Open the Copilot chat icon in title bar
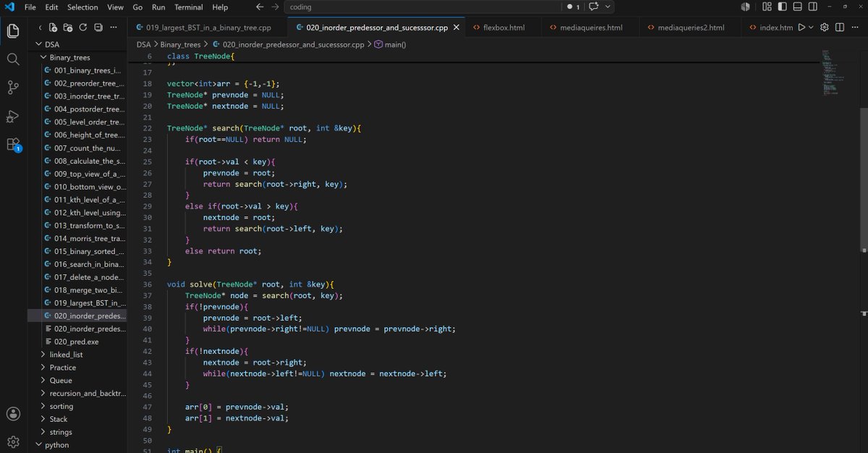The width and height of the screenshot is (868, 453). coord(594,7)
